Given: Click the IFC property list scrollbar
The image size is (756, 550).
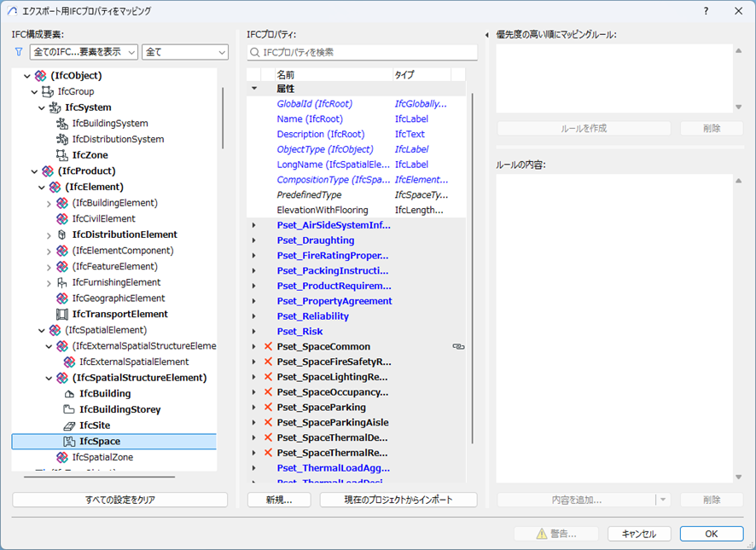Looking at the screenshot, I should tap(472, 268).
